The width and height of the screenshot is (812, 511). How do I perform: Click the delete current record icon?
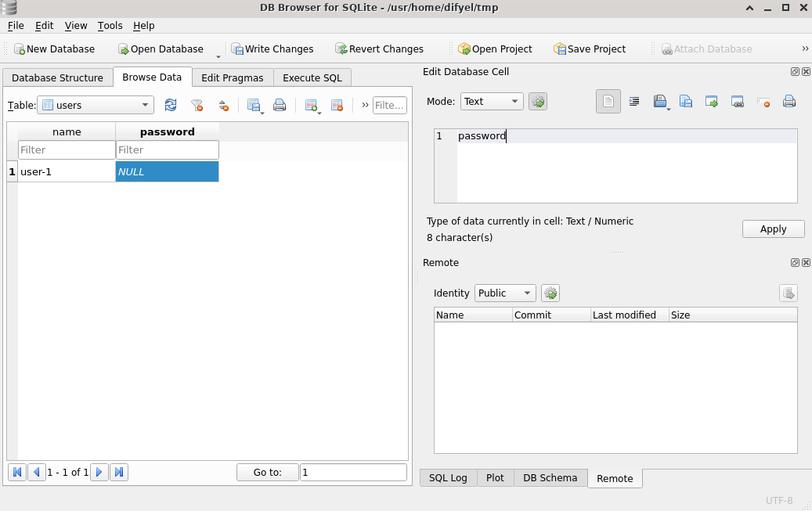click(x=337, y=105)
